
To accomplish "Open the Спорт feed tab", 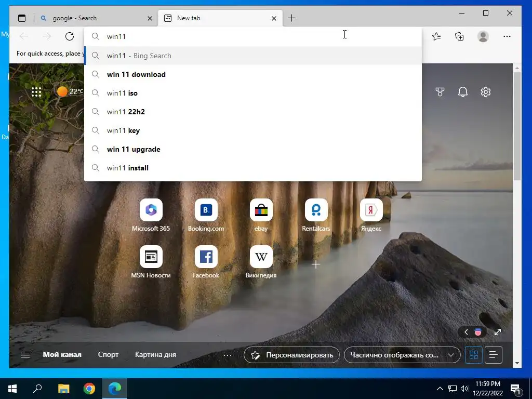I will point(108,354).
